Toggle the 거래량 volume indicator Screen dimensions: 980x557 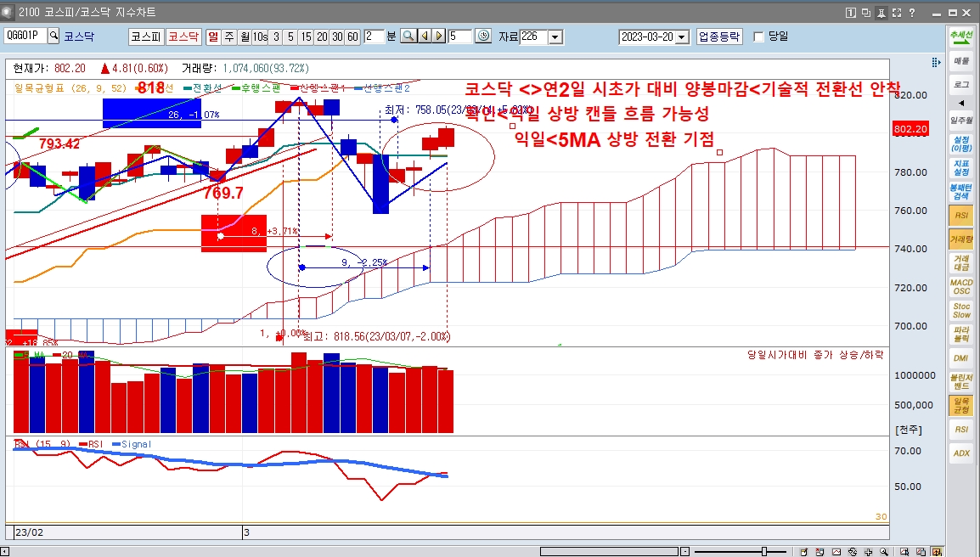click(960, 240)
